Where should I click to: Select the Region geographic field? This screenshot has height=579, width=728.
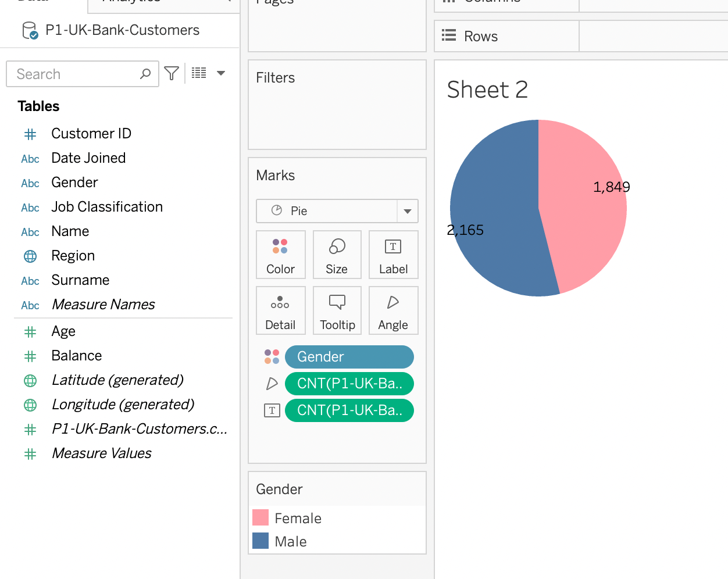coord(73,256)
